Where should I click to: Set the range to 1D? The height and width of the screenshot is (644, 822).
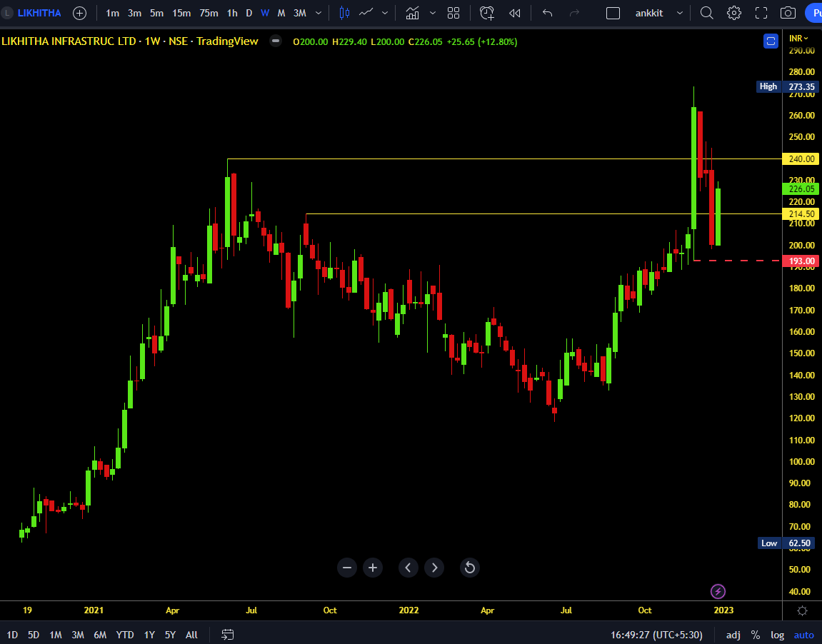point(11,635)
